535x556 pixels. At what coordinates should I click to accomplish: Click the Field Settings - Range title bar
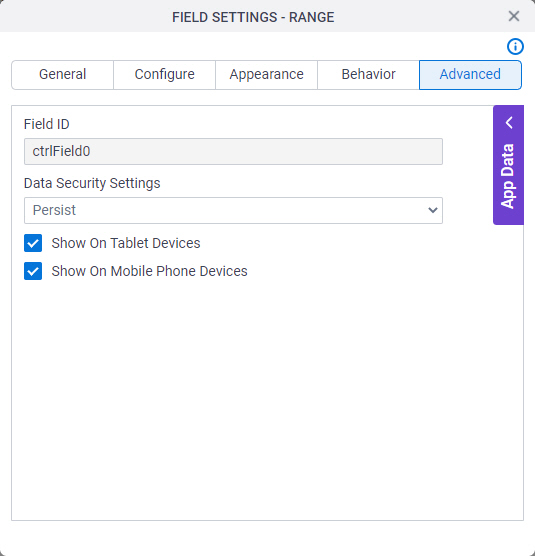[253, 17]
